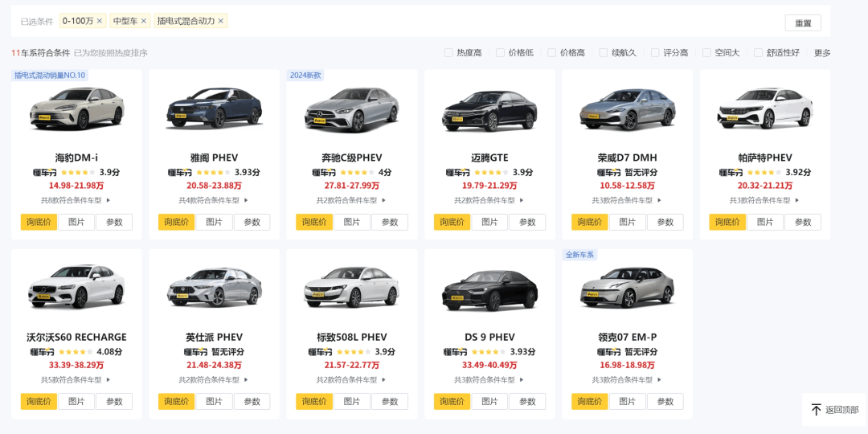Image resolution: width=868 pixels, height=434 pixels.
Task: Open the 奔驰C级PHEV car image
Action: [351, 108]
